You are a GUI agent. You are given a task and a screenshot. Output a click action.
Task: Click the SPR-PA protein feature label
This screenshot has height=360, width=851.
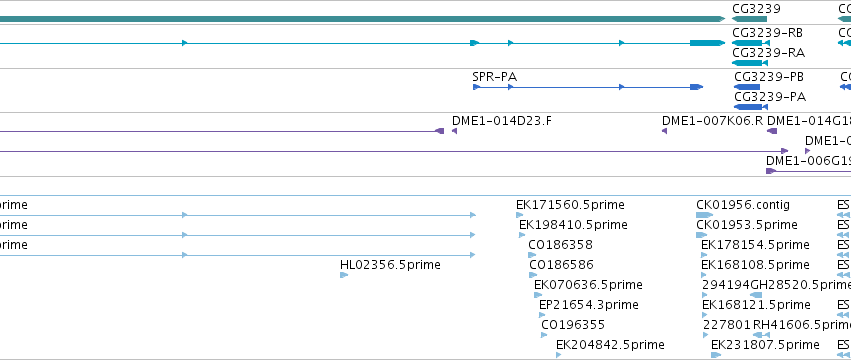coord(494,77)
